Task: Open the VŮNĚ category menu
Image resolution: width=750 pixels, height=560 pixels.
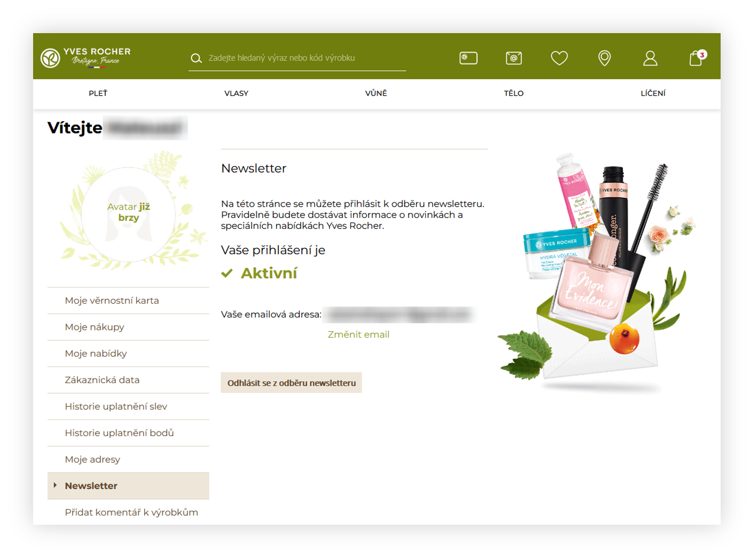Action: [x=376, y=93]
